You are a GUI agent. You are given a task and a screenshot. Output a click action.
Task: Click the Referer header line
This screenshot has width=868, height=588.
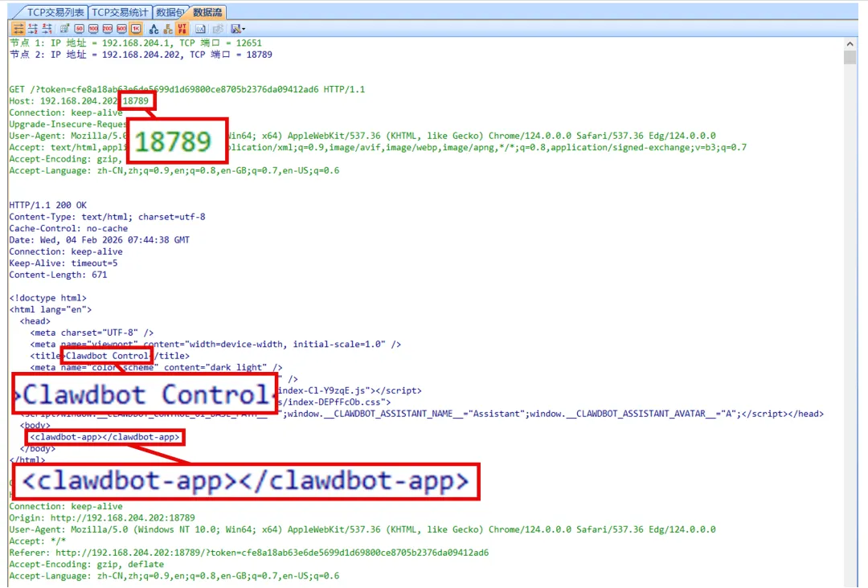coord(248,552)
